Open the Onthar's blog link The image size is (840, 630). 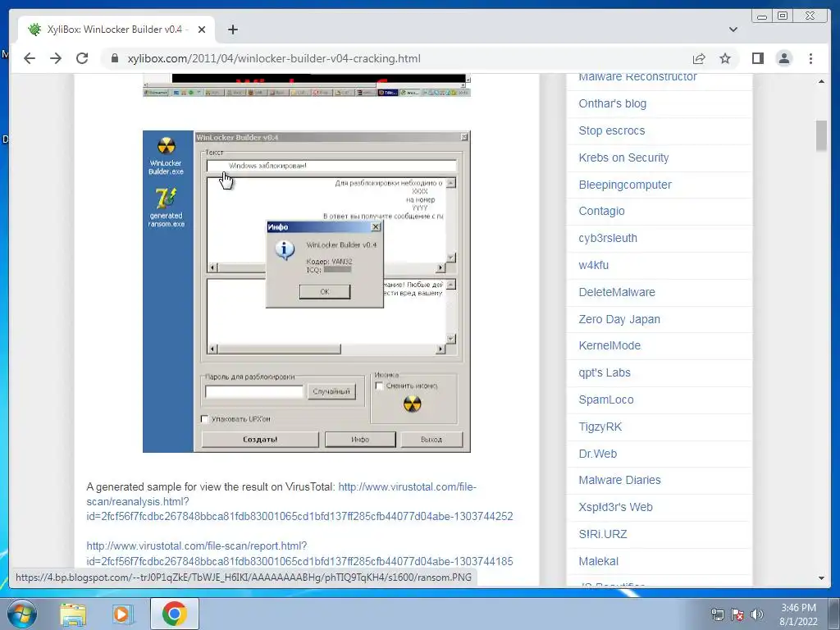612,103
